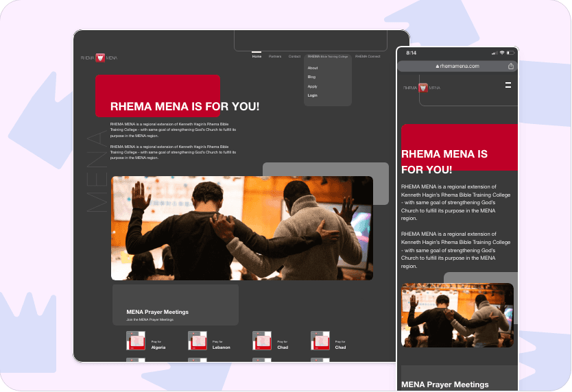Expand RHEMA Bible Training College dropdown menu

click(328, 56)
